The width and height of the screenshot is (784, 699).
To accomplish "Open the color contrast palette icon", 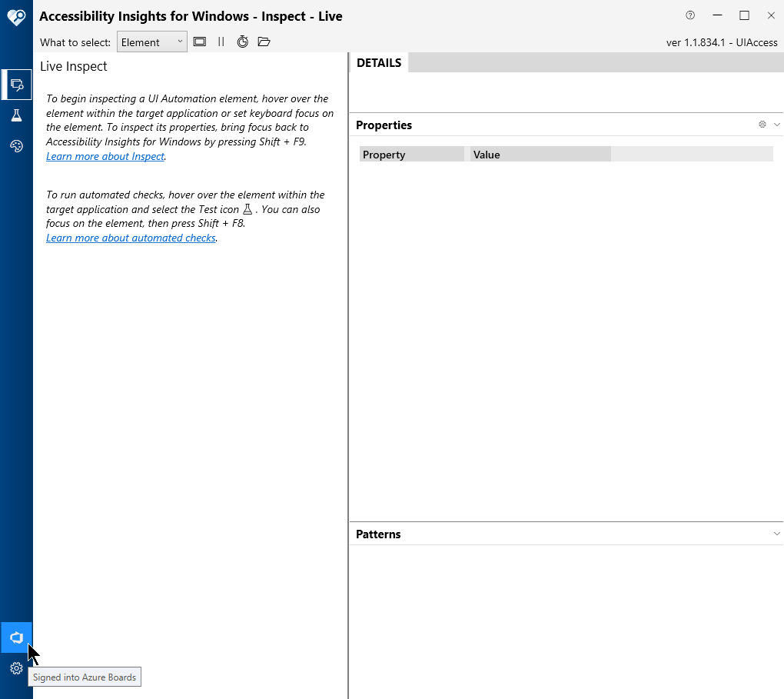I will click(16, 146).
